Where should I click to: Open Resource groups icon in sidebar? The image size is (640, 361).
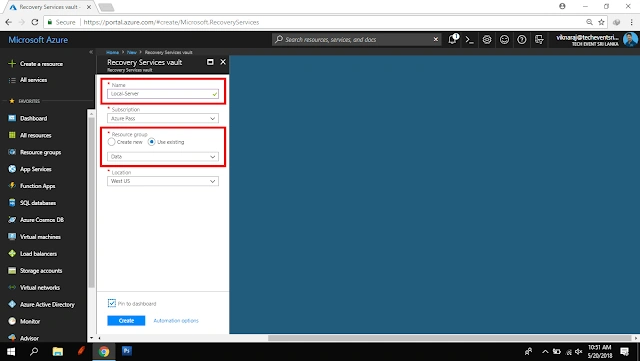(x=12, y=152)
